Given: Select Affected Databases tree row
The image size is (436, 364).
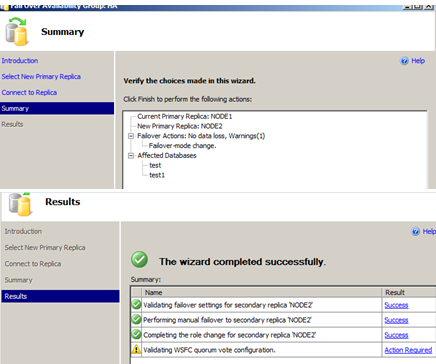Looking at the screenshot, I should coord(167,156).
